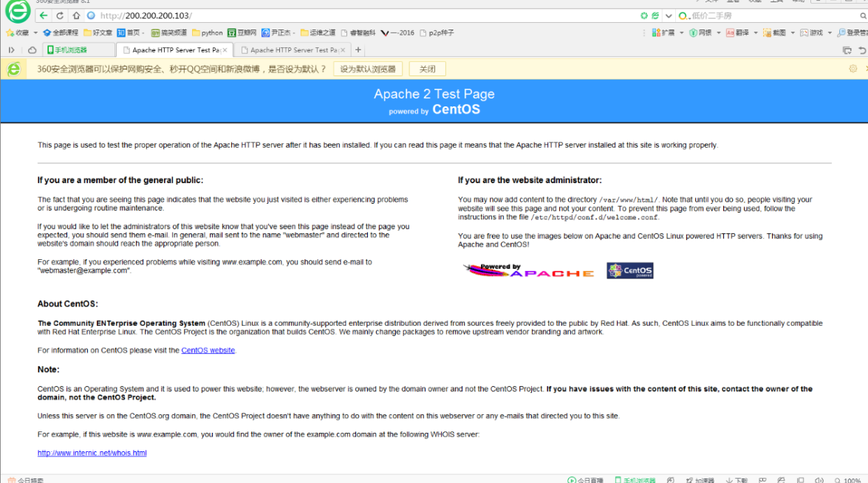Dismiss the prompt with 关闭 button
Viewport: 868px width, 483px height.
pyautogui.click(x=428, y=69)
